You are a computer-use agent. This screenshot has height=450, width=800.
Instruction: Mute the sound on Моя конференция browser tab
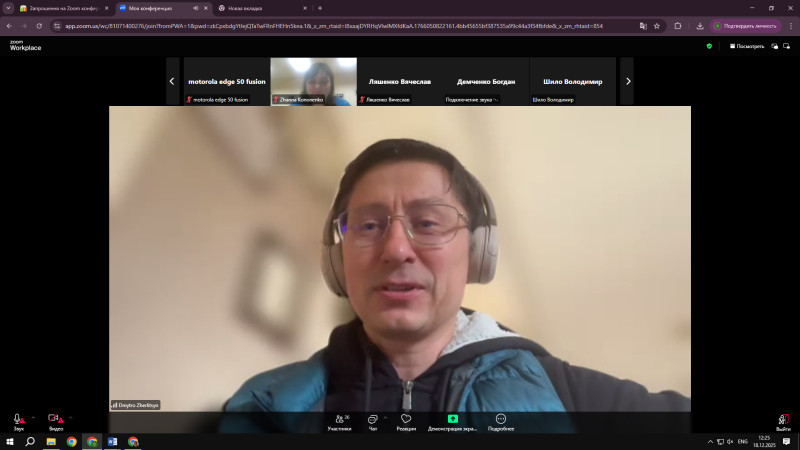point(195,8)
